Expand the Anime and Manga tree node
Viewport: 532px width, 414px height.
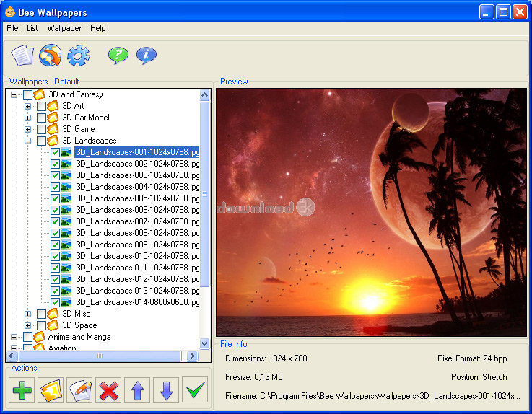(14, 337)
